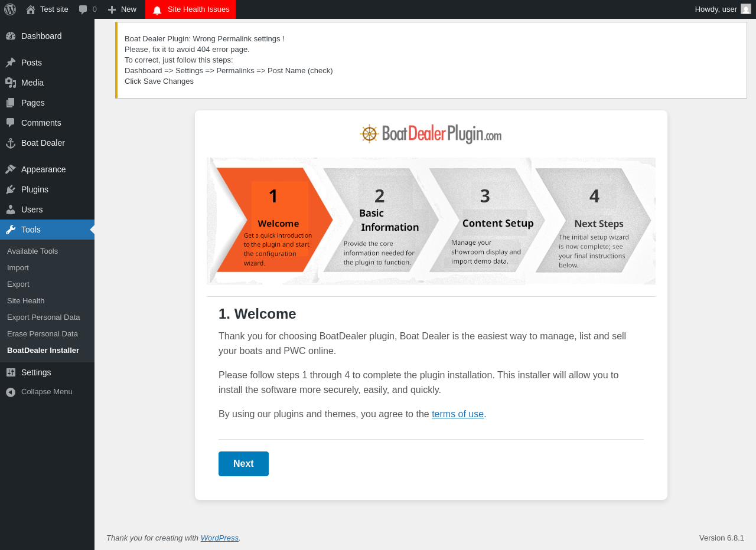
Task: Click the BoatDealerPlugin.com logo
Action: pyautogui.click(x=431, y=134)
